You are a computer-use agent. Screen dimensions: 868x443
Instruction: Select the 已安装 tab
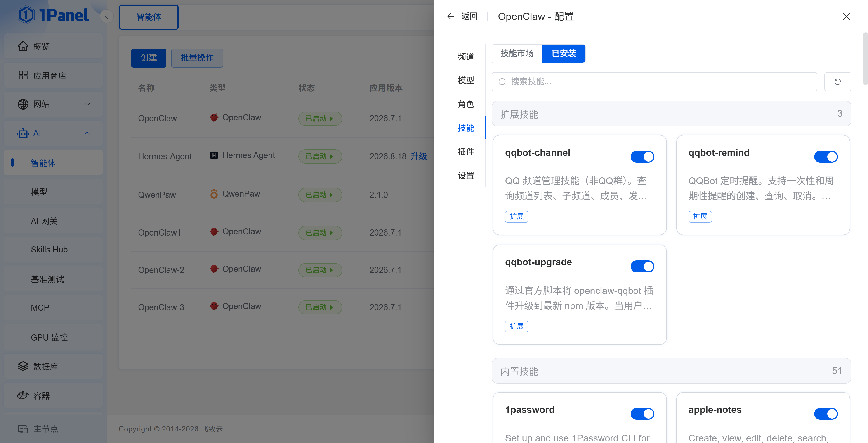click(564, 53)
